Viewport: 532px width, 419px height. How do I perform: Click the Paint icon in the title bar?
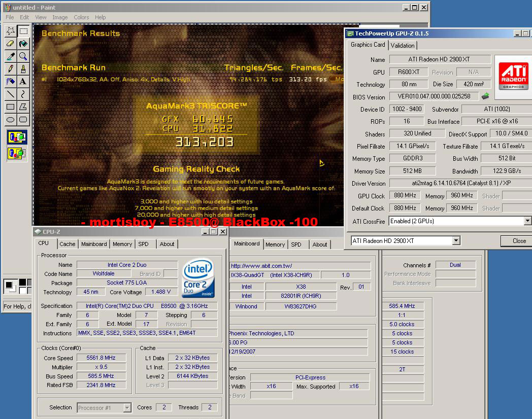(x=8, y=8)
